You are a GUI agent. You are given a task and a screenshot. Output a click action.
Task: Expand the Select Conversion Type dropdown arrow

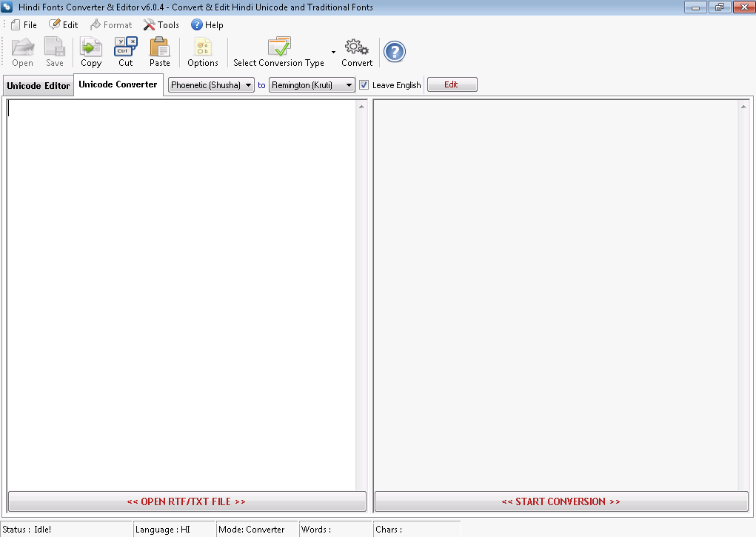pos(333,52)
